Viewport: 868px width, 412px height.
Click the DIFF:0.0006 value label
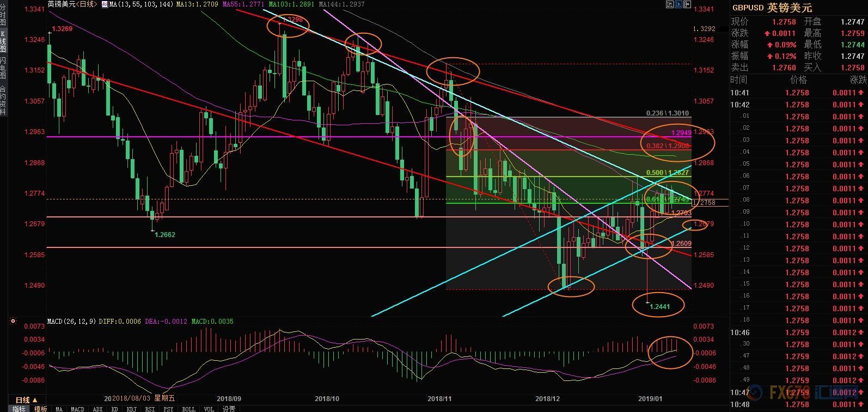tap(120, 322)
